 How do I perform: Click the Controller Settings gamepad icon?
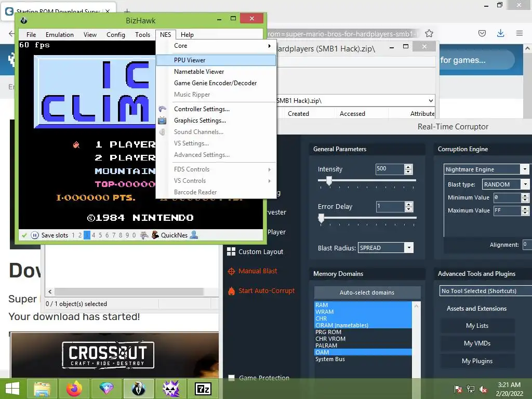click(162, 109)
